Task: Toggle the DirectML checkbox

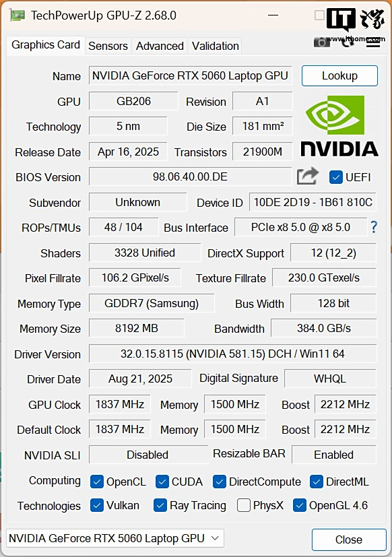Action: 317,482
